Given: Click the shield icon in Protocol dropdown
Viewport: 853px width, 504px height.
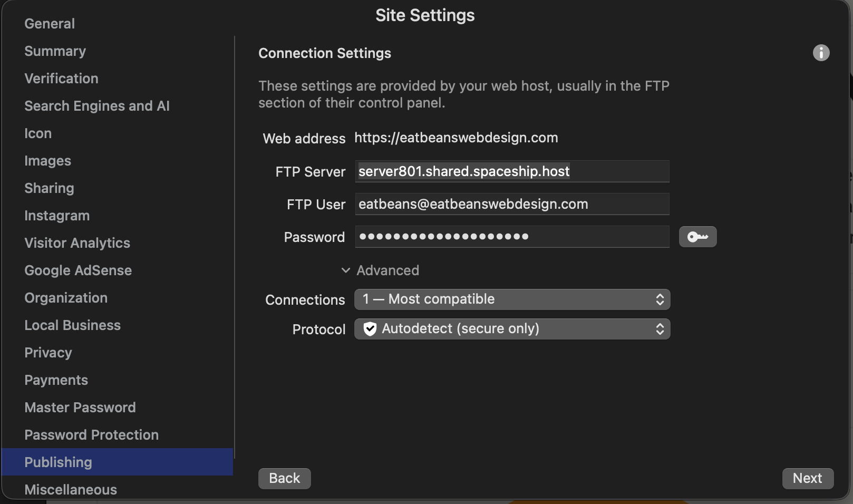Looking at the screenshot, I should [370, 329].
